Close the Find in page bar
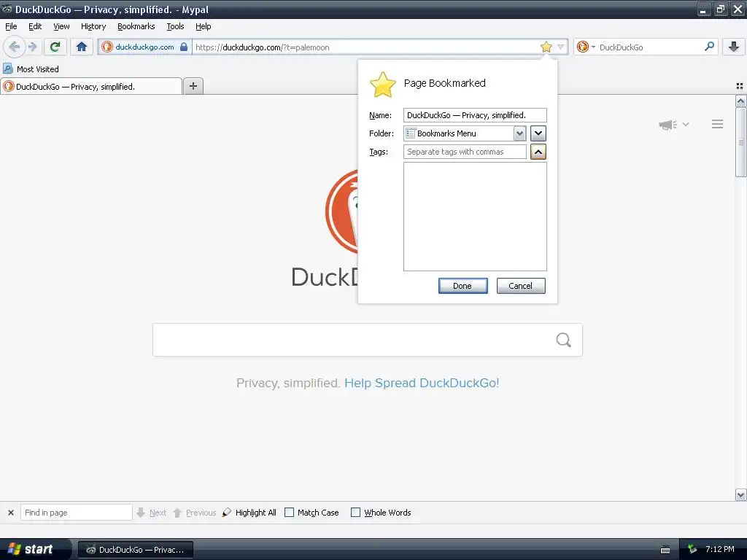Viewport: 747px width, 560px height. click(11, 513)
